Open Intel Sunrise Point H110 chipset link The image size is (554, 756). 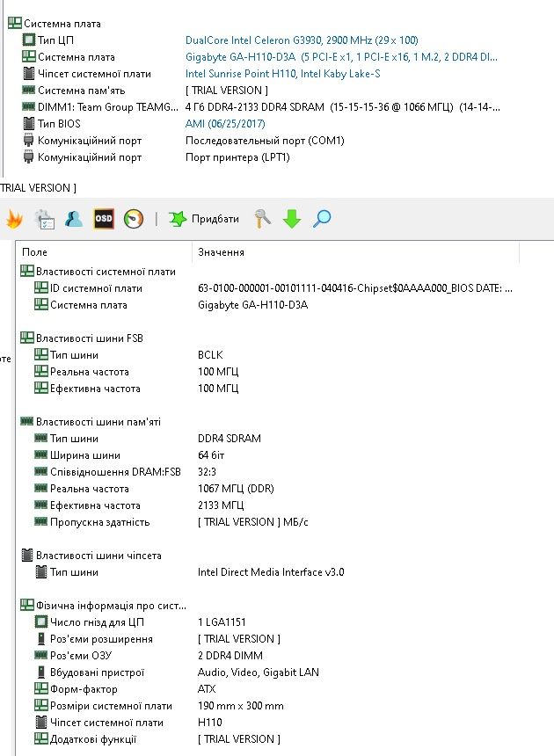[x=282, y=74]
